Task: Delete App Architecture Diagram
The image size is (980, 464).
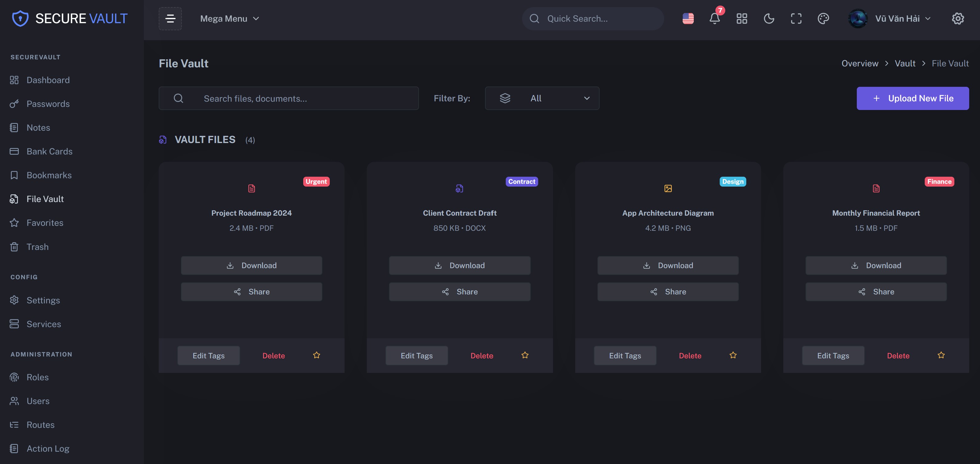Action: pos(690,356)
